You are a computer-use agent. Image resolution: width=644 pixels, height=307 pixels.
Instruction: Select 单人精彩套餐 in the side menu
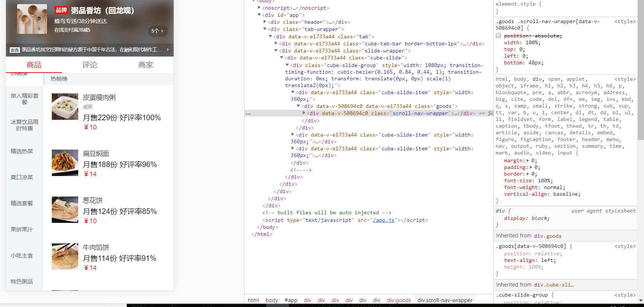tap(25, 99)
